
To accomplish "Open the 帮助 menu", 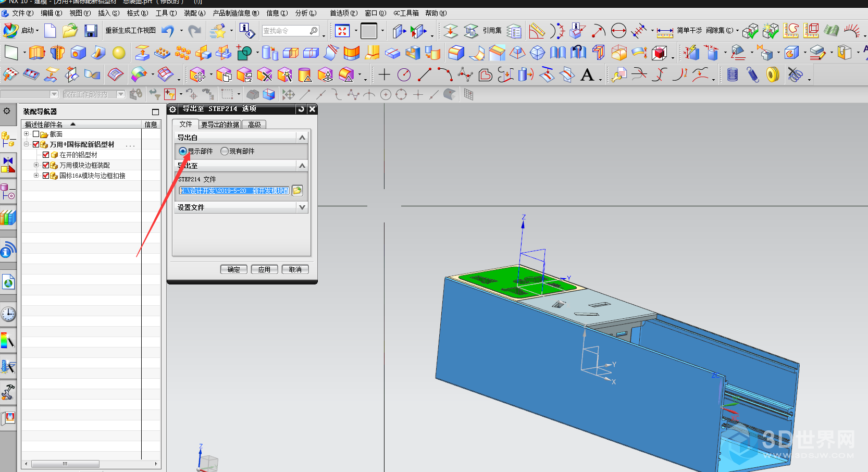I will [x=436, y=13].
